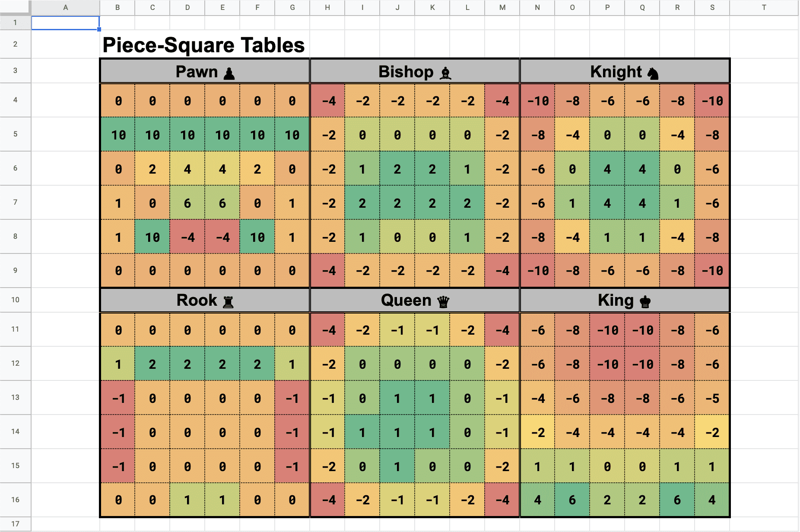Select column A header
Viewport: 800px width, 532px height.
(x=65, y=7)
